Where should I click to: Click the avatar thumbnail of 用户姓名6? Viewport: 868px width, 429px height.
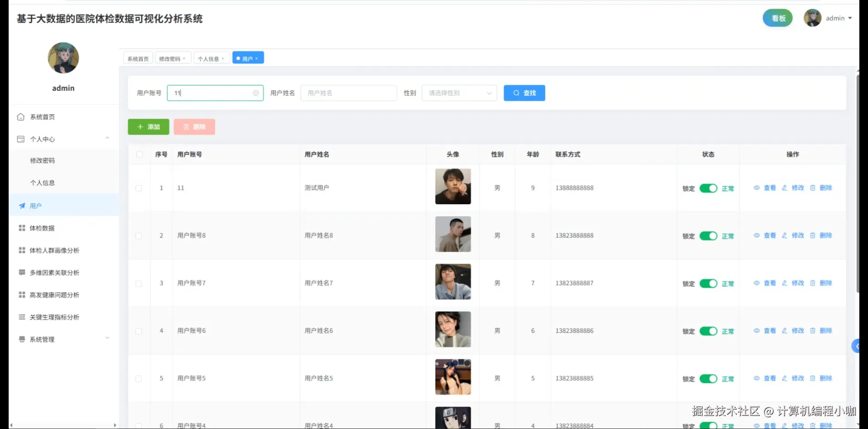click(x=453, y=329)
